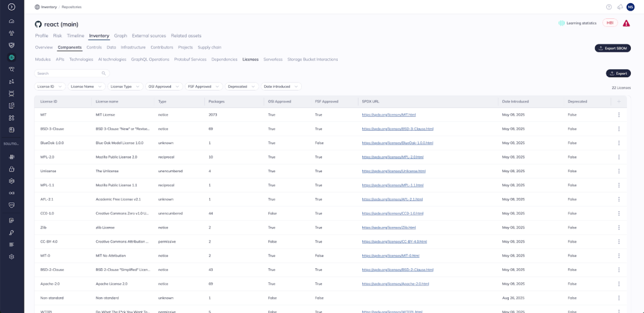Image resolution: width=644 pixels, height=313 pixels.
Task: Open the License Type filter dropdown
Action: click(124, 86)
